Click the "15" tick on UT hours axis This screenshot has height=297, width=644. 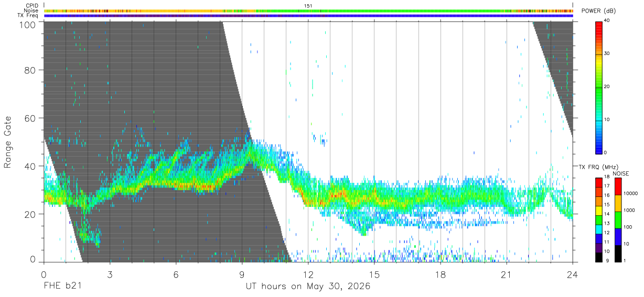(x=374, y=274)
